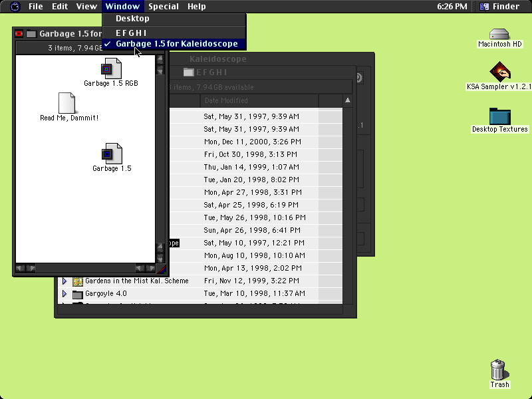This screenshot has height=399, width=532.
Task: Open the File menu
Action: [36, 7]
